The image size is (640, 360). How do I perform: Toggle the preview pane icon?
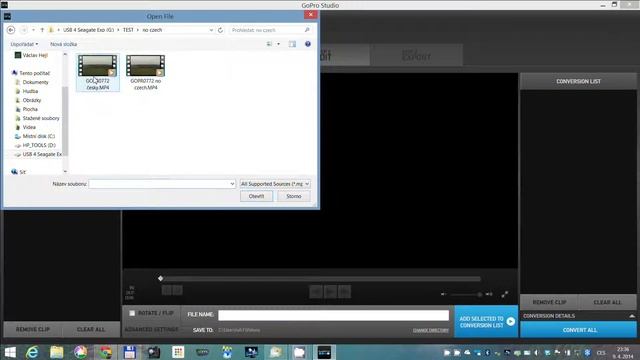click(292, 44)
